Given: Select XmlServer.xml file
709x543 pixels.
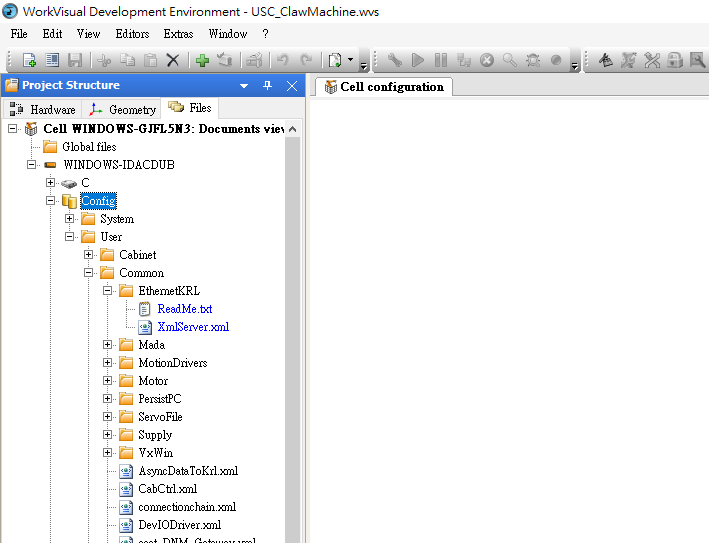Looking at the screenshot, I should point(193,327).
